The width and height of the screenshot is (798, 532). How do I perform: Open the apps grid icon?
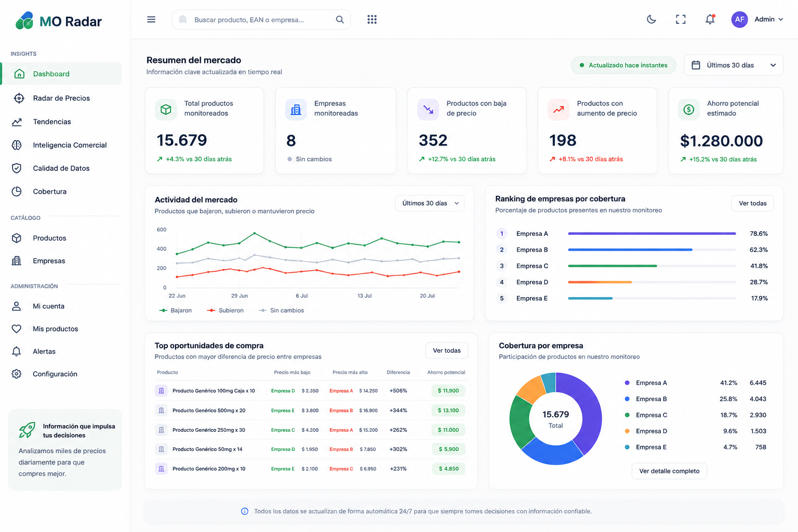point(372,19)
